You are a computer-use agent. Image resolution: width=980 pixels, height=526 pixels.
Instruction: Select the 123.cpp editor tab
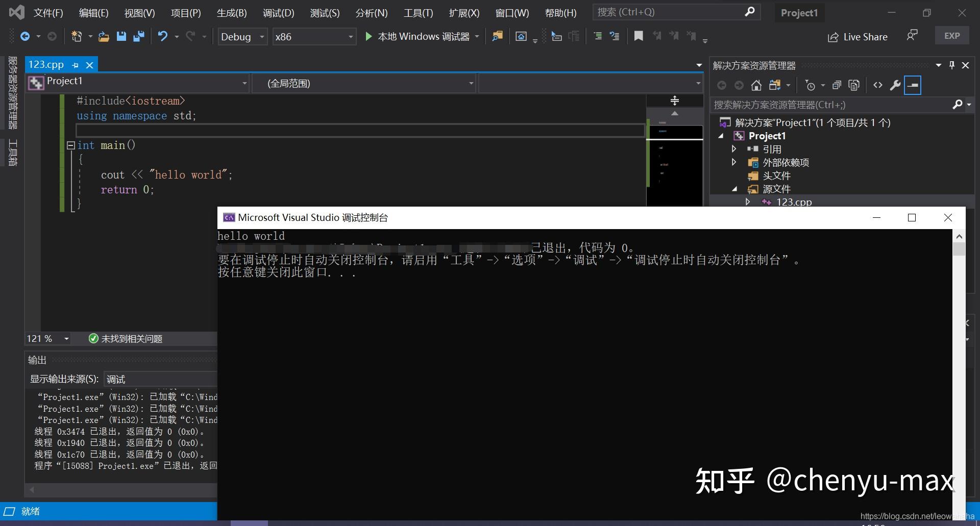click(46, 64)
